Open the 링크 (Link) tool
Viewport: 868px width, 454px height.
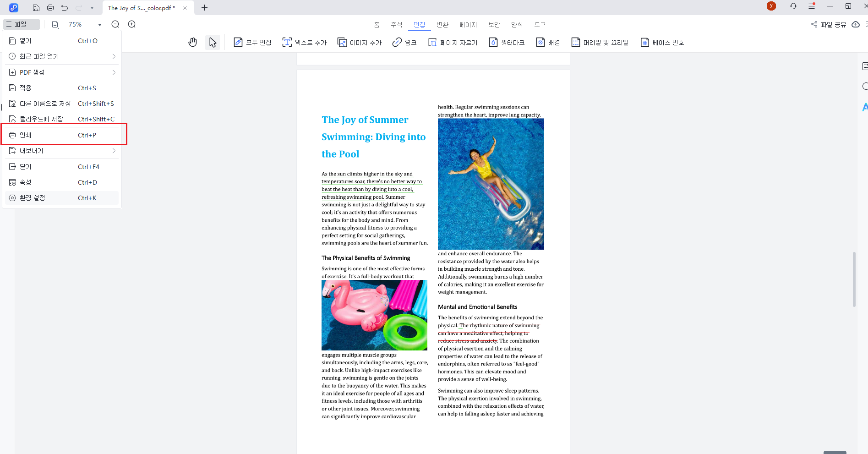click(404, 42)
